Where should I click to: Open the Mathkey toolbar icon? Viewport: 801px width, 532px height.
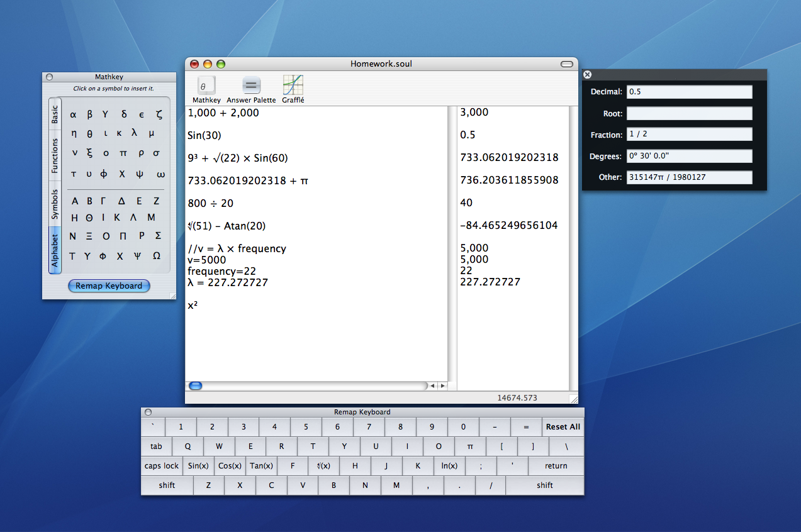pos(206,90)
